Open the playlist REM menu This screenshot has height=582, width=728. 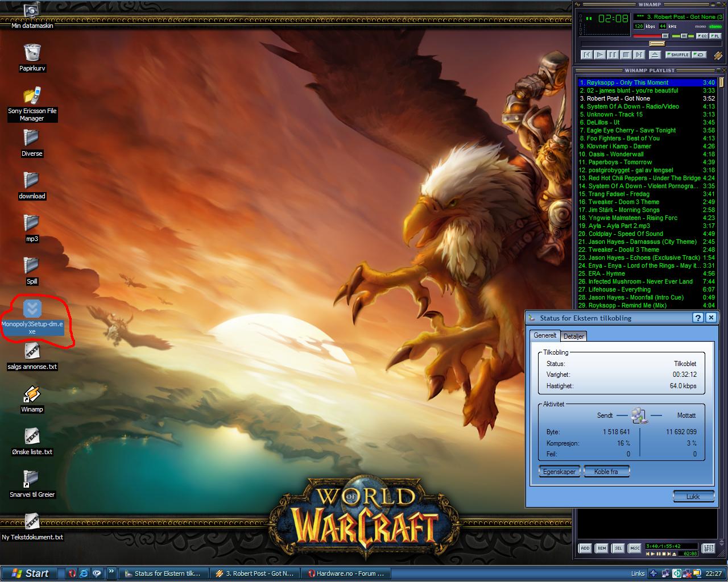point(601,548)
